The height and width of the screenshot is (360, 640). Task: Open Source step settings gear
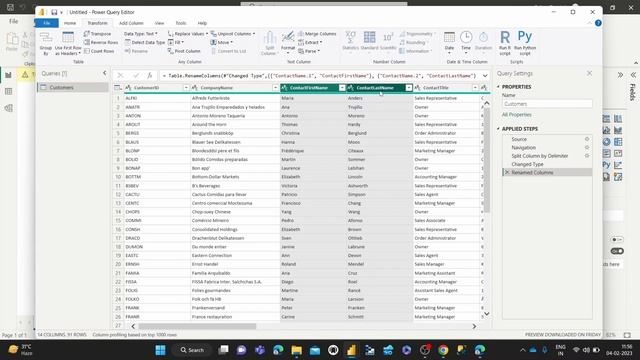587,139
